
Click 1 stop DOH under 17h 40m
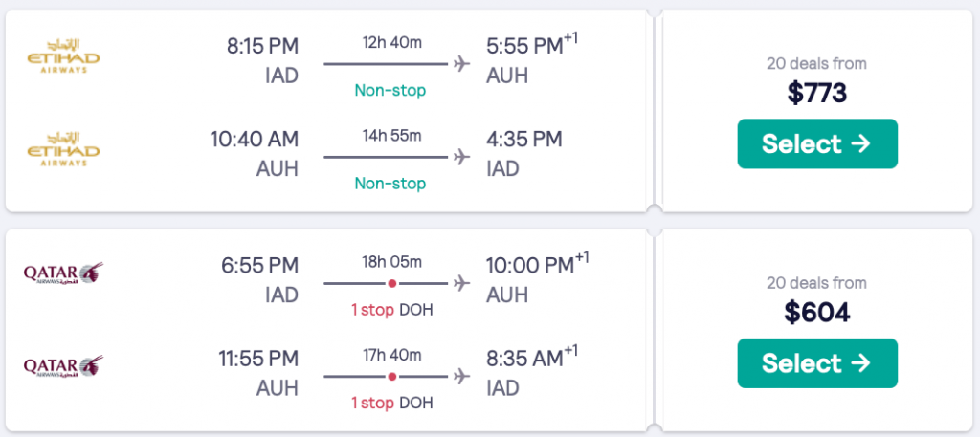click(x=390, y=403)
